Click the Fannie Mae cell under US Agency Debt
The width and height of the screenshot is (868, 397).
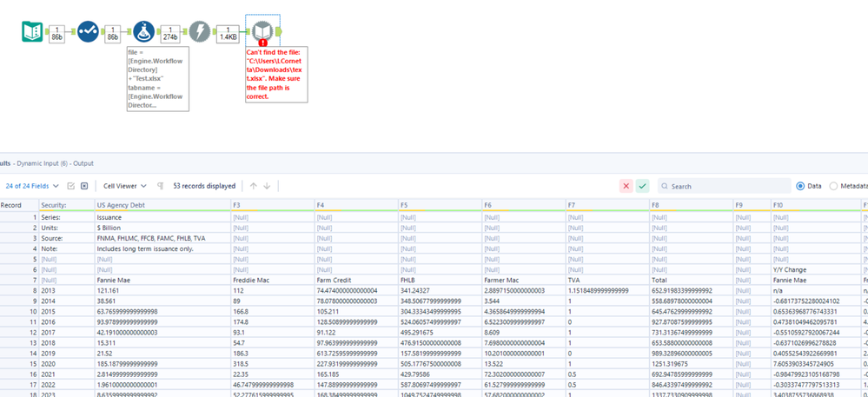pos(162,281)
